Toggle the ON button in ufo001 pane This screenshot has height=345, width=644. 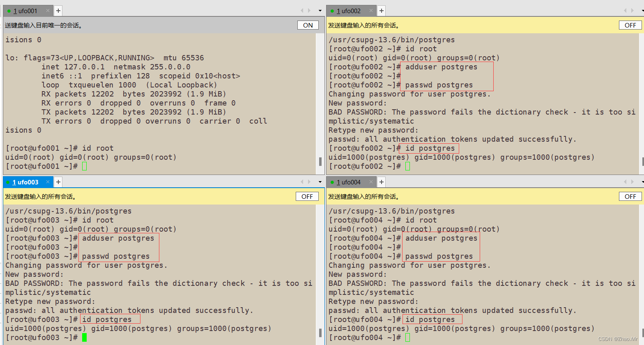308,25
